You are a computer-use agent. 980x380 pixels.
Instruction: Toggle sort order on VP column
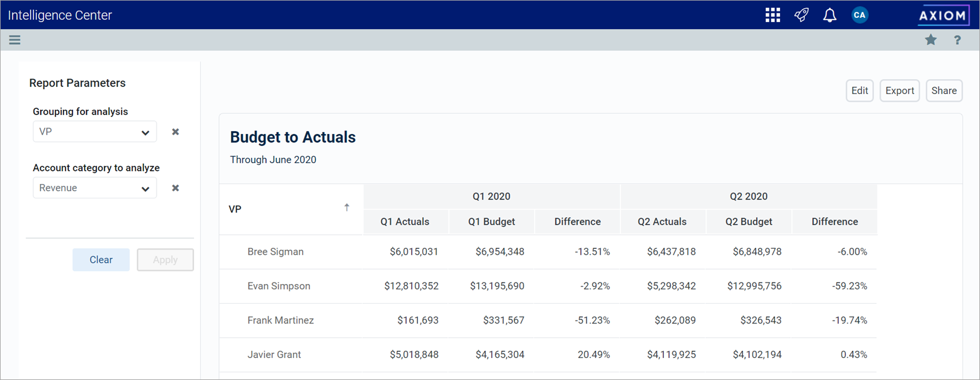point(347,208)
